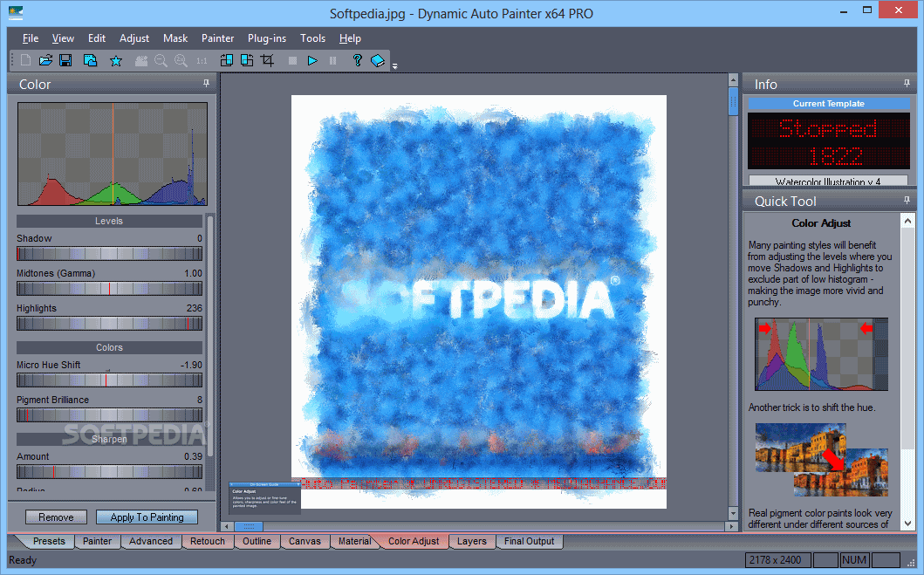
Task: Click the Remove button
Action: 56,517
